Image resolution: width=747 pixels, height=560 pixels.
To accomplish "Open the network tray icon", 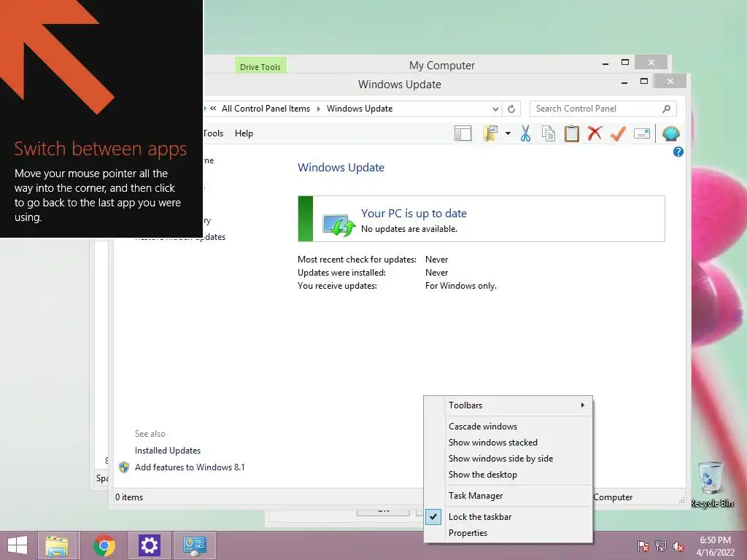I will click(x=661, y=546).
